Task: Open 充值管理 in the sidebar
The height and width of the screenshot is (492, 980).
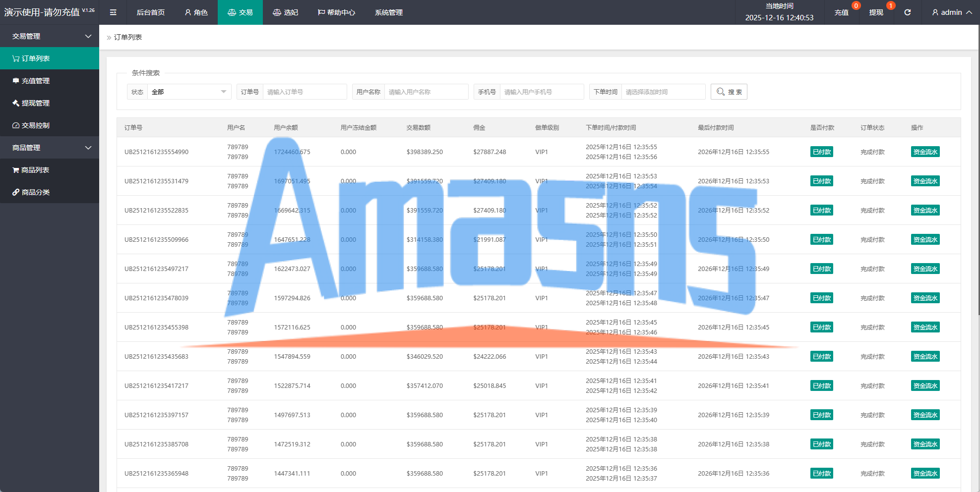Action: point(50,81)
